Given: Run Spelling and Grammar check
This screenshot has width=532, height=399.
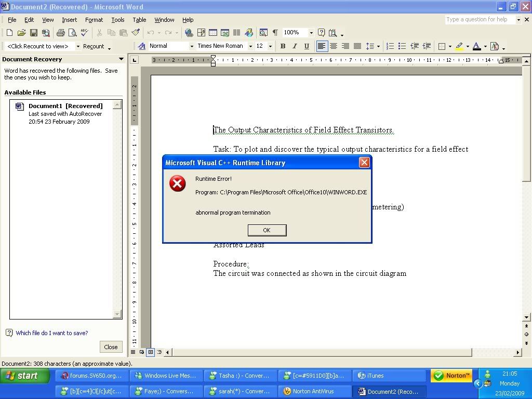Looking at the screenshot, I should click(84, 33).
